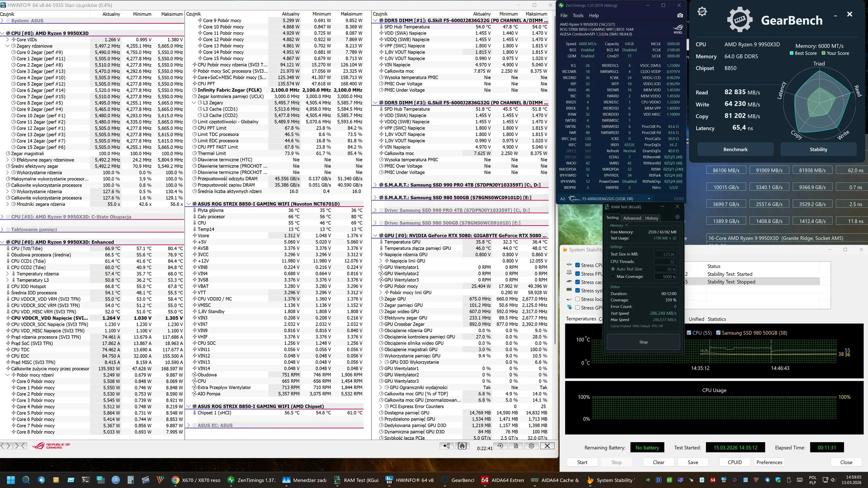
Task: Enable Stress GPU checkbox
Action: (x=577, y=308)
